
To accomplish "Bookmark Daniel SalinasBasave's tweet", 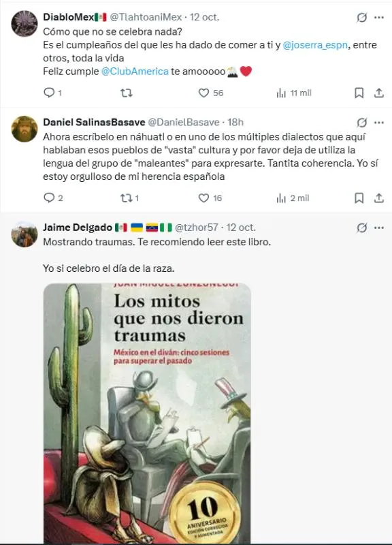I will point(359,198).
